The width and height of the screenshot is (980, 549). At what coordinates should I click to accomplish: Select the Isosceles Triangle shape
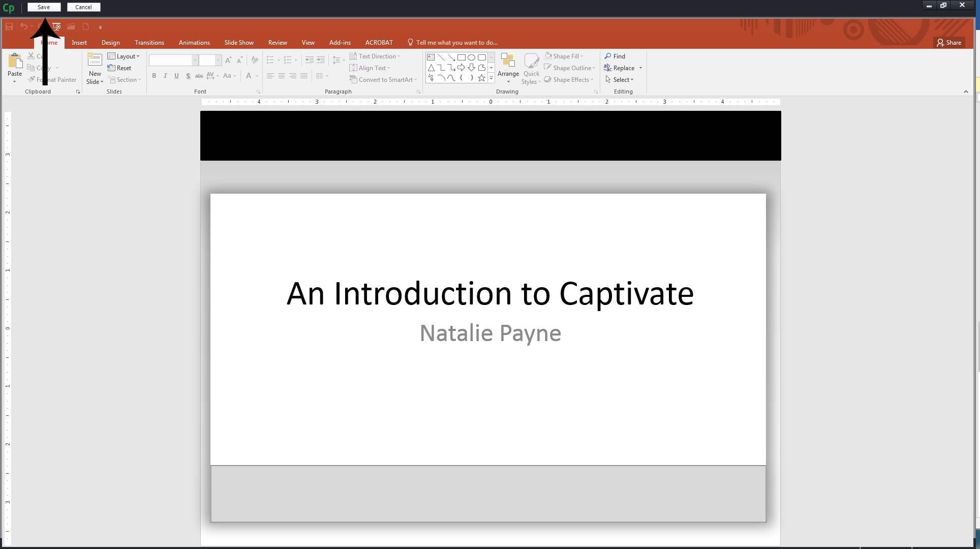[x=431, y=68]
